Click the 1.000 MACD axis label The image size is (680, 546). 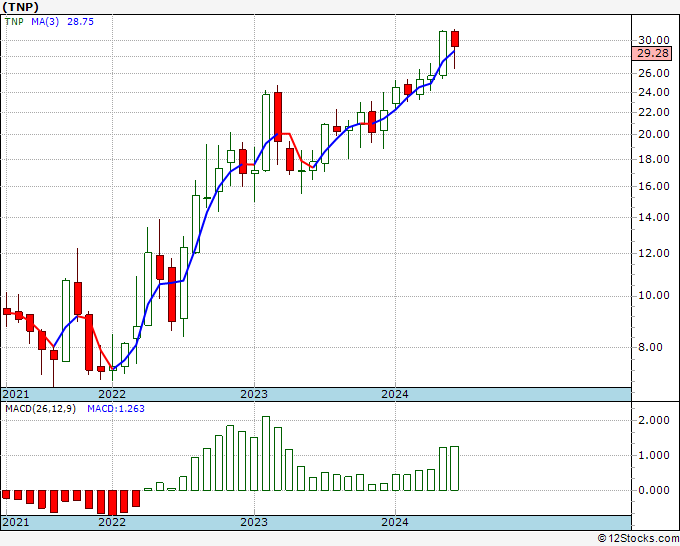point(654,455)
